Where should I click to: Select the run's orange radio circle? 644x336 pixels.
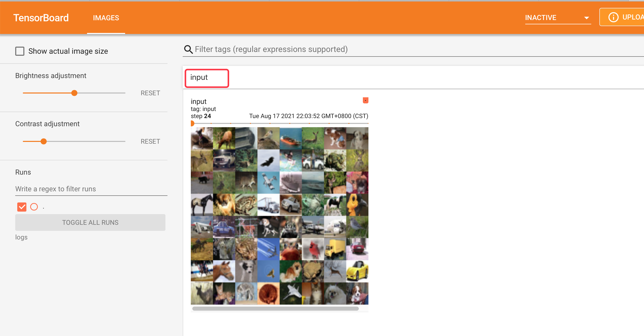pos(34,207)
